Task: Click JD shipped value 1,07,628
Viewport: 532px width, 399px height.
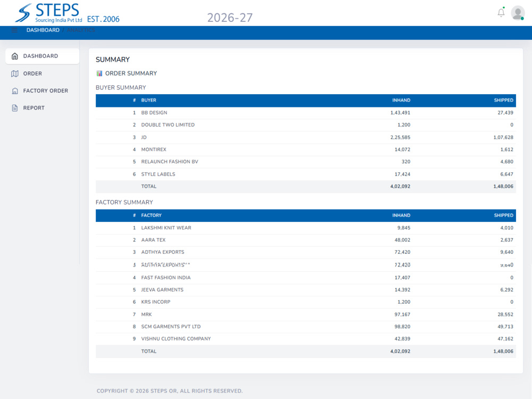Action: tap(503, 137)
